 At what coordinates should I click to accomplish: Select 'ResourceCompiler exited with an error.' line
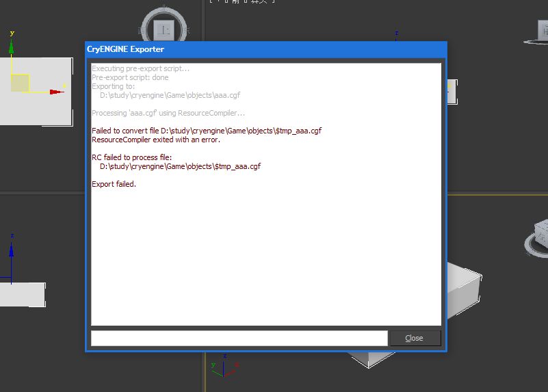[156, 140]
